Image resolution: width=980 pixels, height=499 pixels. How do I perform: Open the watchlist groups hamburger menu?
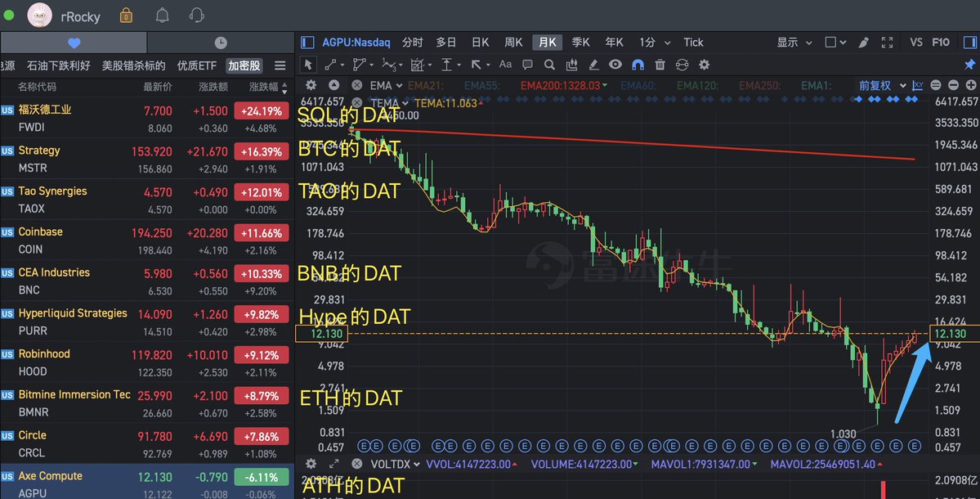(x=280, y=65)
